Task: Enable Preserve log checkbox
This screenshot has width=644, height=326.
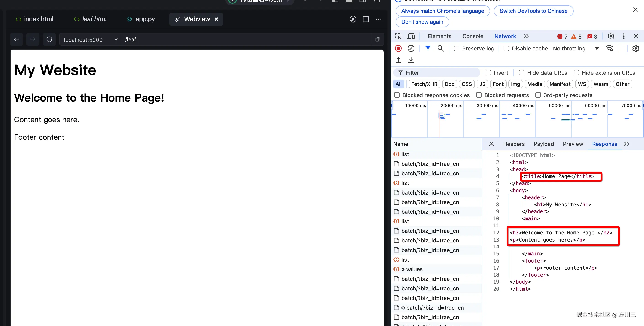Action: pyautogui.click(x=457, y=48)
